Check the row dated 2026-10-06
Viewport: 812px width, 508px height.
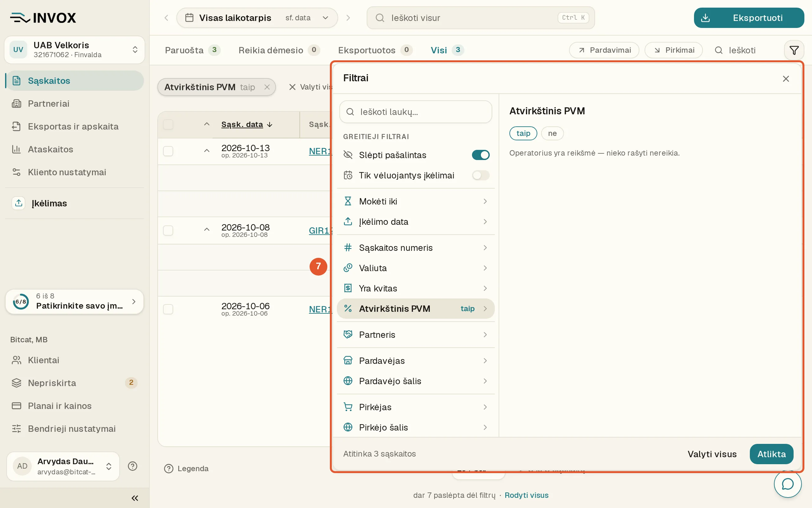coord(168,309)
